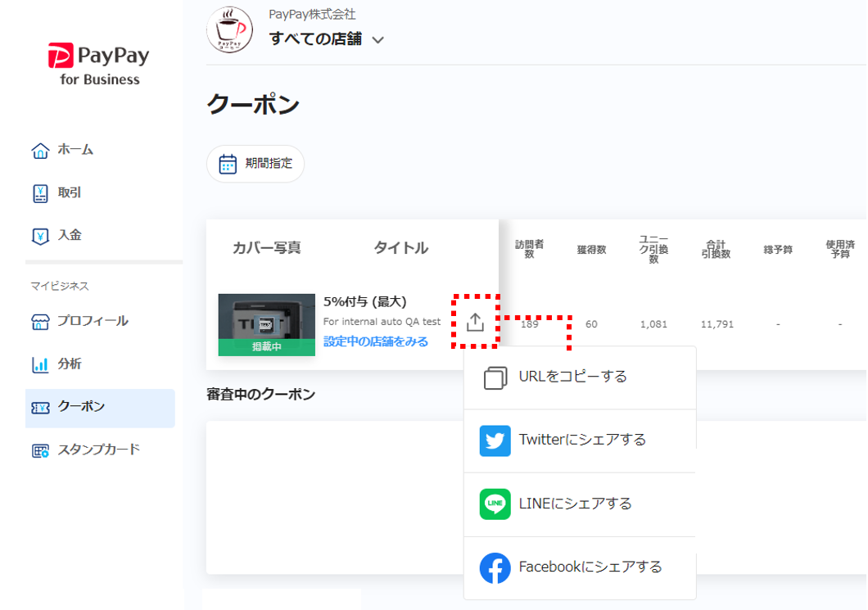The height and width of the screenshot is (610, 868).
Task: Click the 1,081 unique redemption value
Action: coord(653,324)
